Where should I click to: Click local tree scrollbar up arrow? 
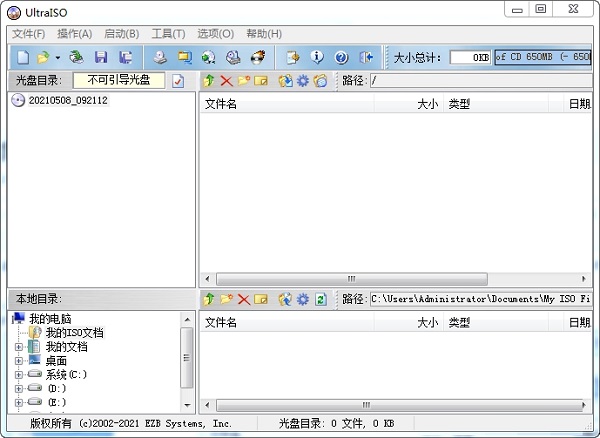click(187, 319)
